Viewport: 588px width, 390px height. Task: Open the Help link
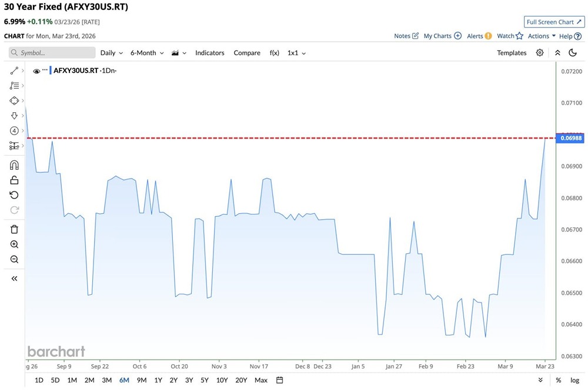coord(570,36)
